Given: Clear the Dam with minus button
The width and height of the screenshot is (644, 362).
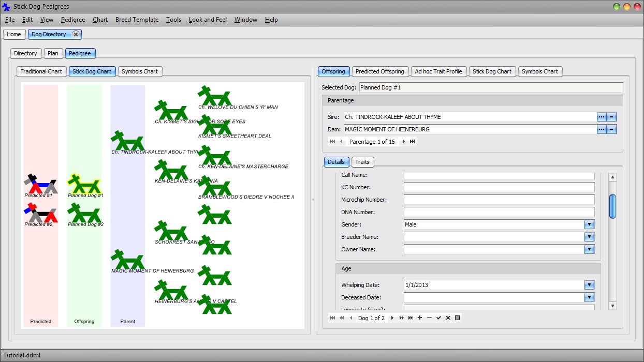Looking at the screenshot, I should click(x=611, y=129).
